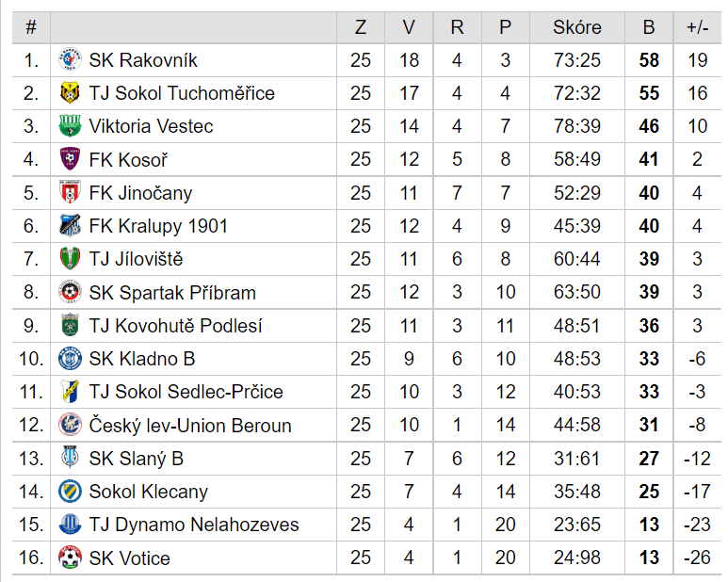Click the Sokol Klecany round crest
This screenshot has height=582, width=728.
point(70,491)
